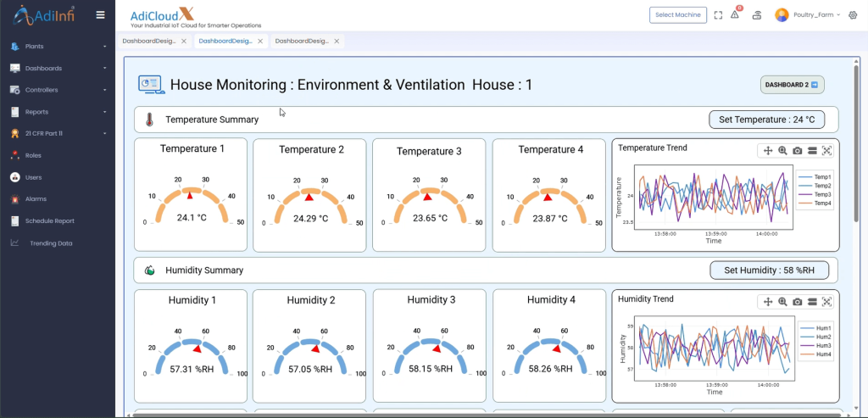Open fullscreen mode icon in header
Screen dimensions: 868x418
point(718,15)
